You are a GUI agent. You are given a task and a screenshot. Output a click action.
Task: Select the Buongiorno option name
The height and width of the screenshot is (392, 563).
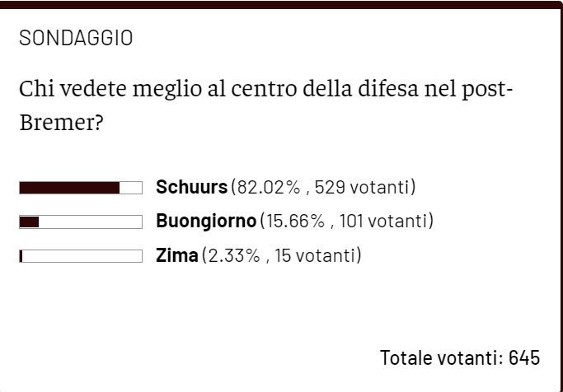click(x=206, y=221)
